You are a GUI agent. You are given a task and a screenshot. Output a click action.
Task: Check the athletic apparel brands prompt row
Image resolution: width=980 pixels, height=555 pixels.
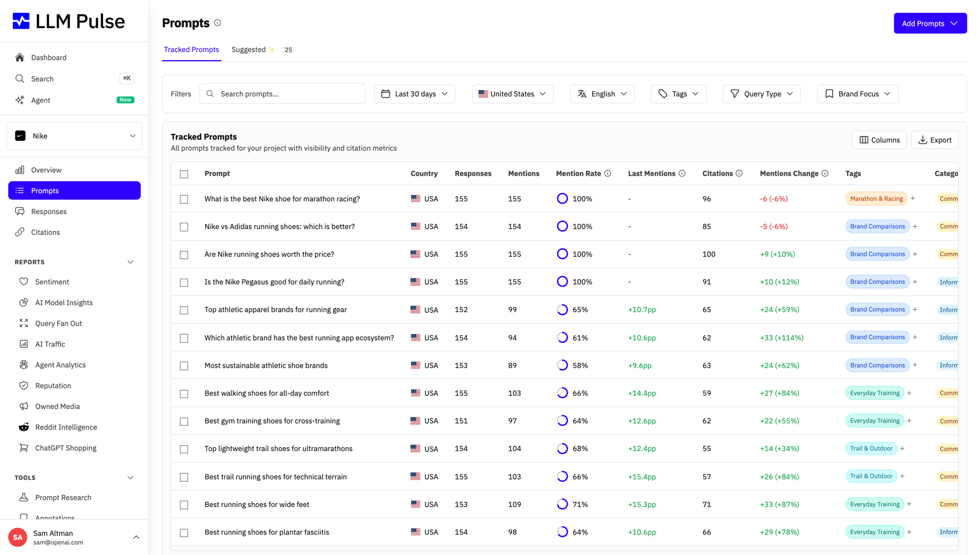pyautogui.click(x=184, y=310)
